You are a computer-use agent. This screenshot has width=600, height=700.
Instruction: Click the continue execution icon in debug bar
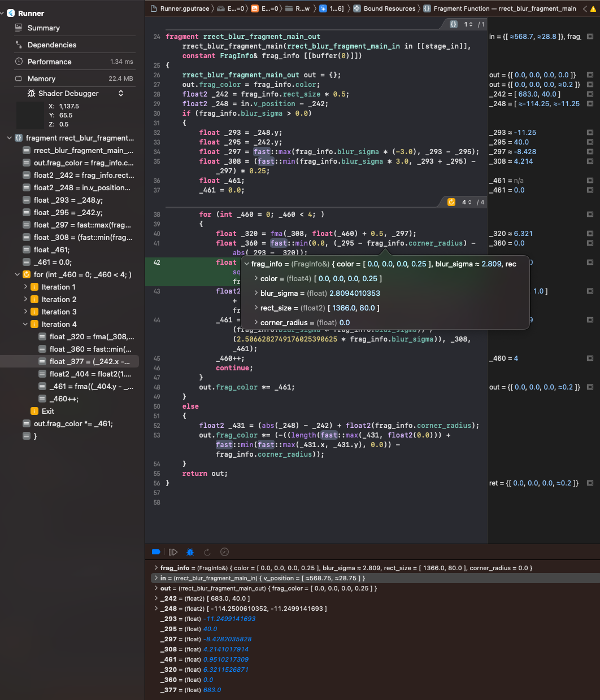[x=173, y=552]
